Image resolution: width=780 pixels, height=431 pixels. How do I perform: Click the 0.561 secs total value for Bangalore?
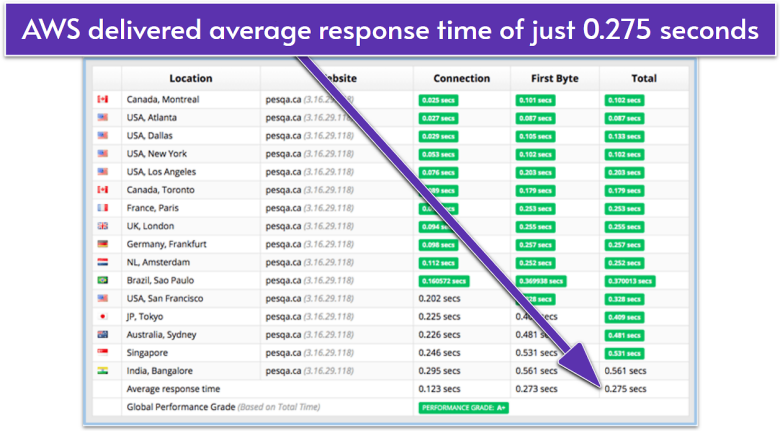tap(625, 371)
